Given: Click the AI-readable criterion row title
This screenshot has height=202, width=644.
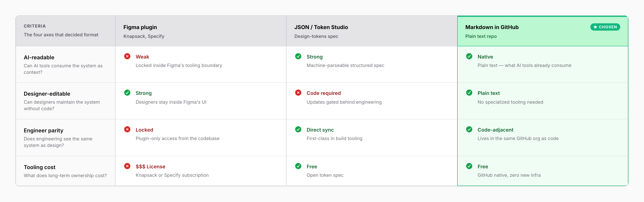Looking at the screenshot, I should pyautogui.click(x=39, y=57).
